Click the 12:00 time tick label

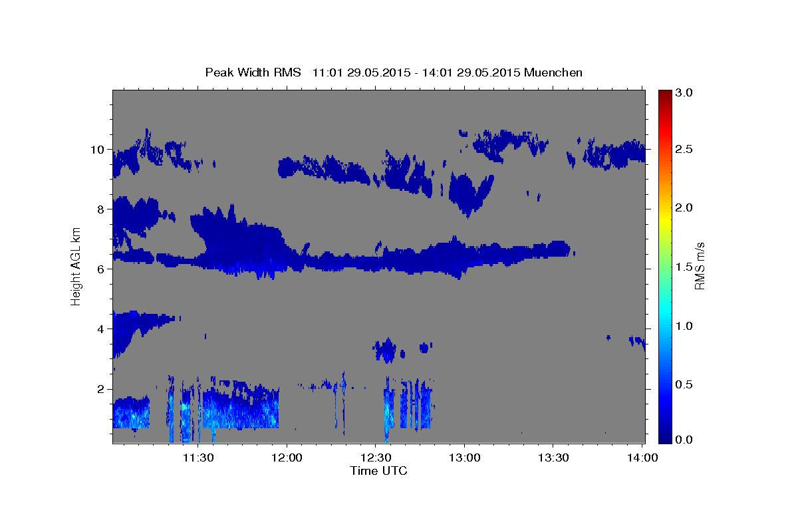[287, 458]
